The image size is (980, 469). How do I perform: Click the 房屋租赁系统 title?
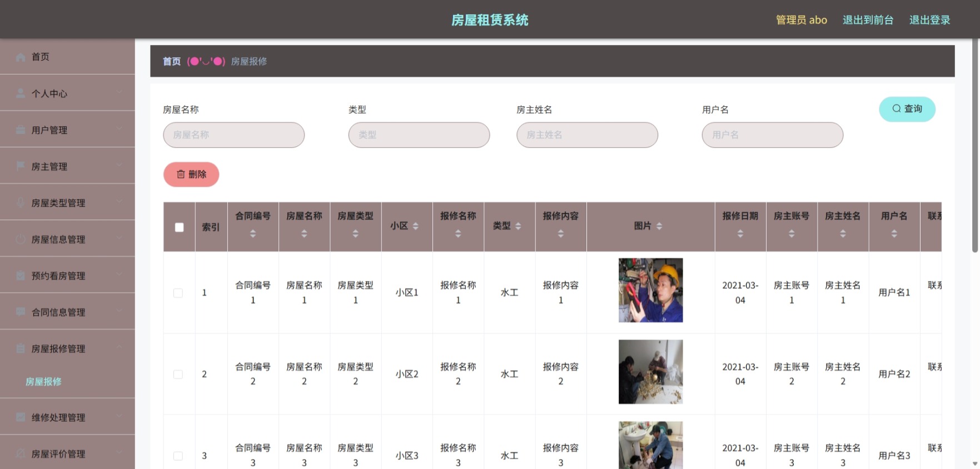[x=490, y=20]
